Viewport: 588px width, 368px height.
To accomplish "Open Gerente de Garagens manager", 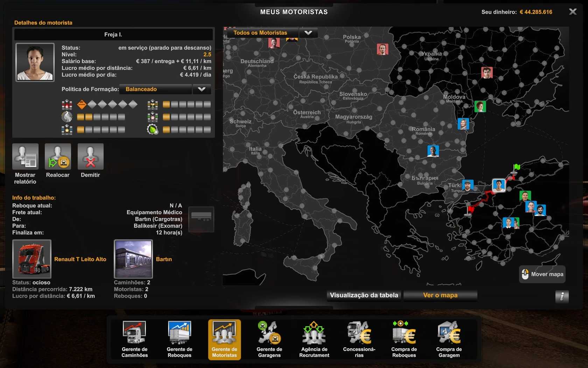I will coord(269,339).
